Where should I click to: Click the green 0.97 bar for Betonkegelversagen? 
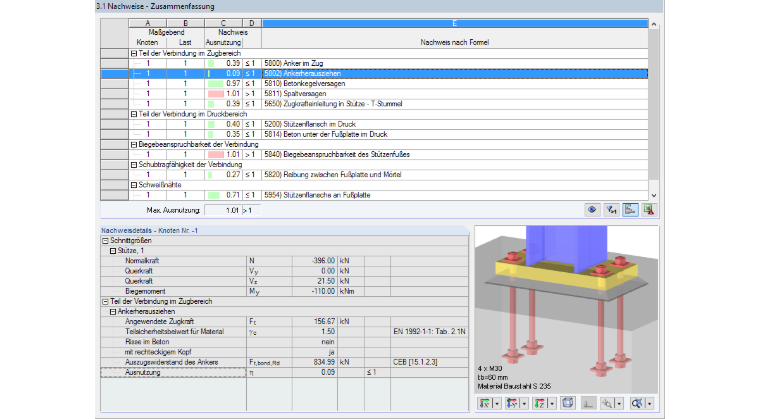(215, 83)
